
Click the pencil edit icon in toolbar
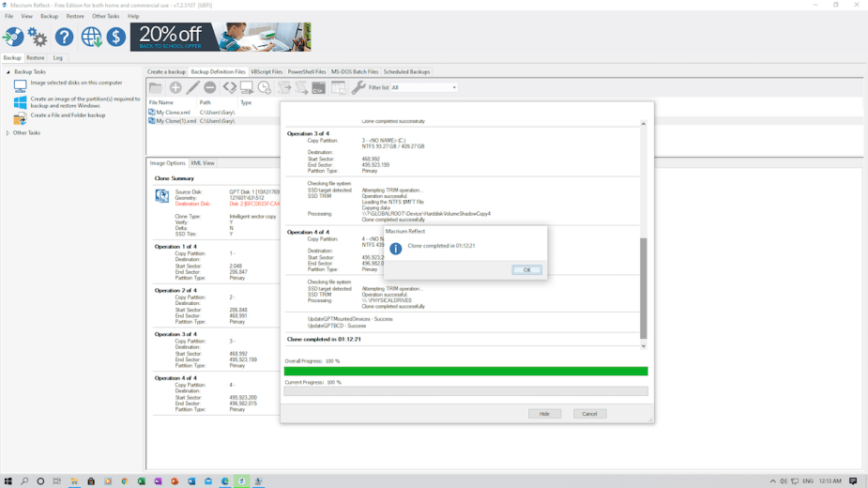pos(193,87)
